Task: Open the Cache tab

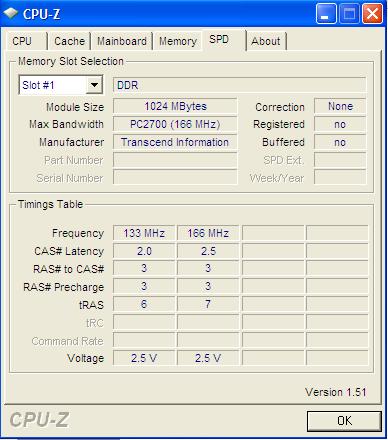Action: pyautogui.click(x=69, y=41)
